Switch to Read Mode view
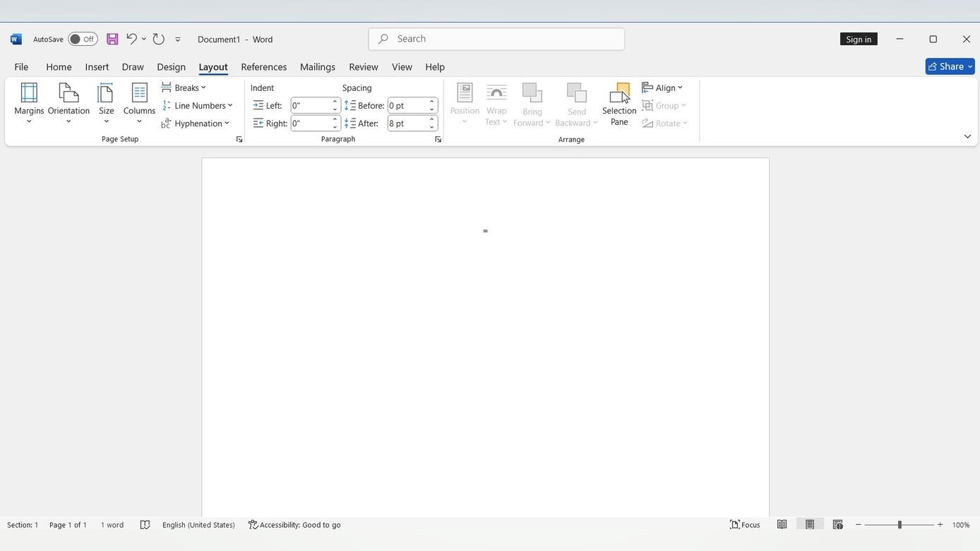Screen dimensions: 980x551 782,524
